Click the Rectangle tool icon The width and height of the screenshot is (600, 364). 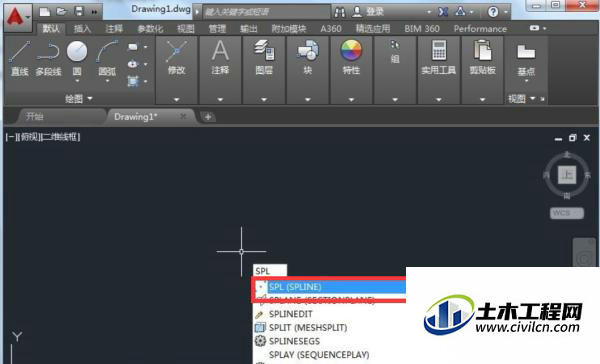pyautogui.click(x=132, y=47)
